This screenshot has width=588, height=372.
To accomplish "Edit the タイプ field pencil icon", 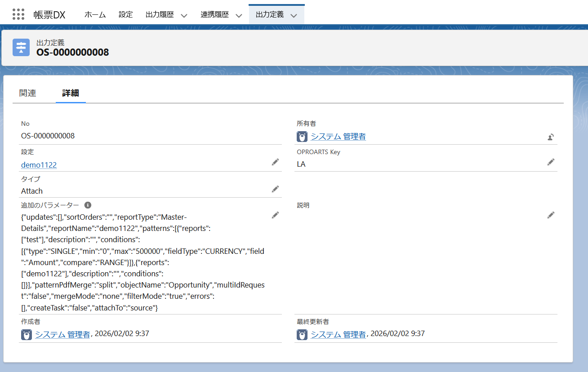I will click(x=275, y=189).
